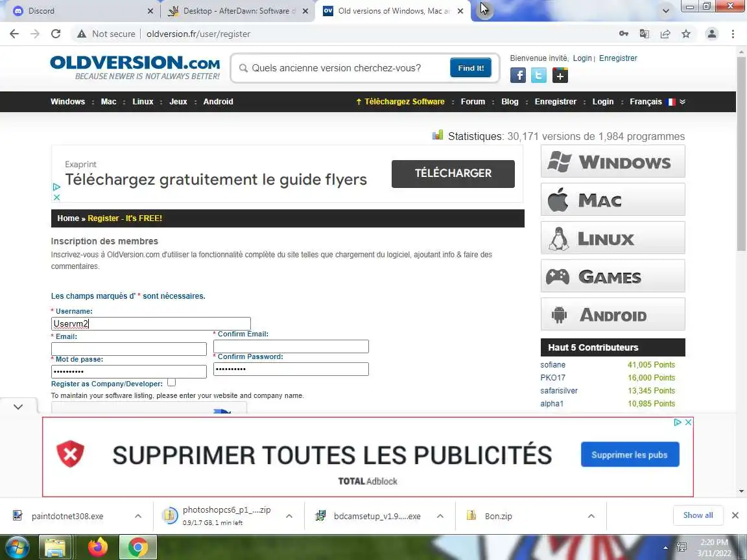
Task: Collapse the bottom ad with chevron
Action: 18,406
